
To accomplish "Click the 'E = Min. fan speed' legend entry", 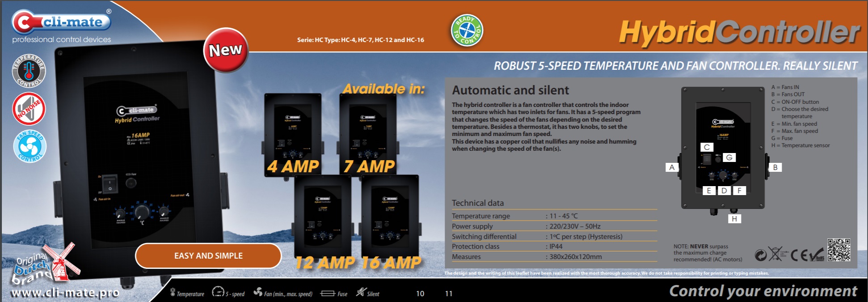I will (794, 124).
